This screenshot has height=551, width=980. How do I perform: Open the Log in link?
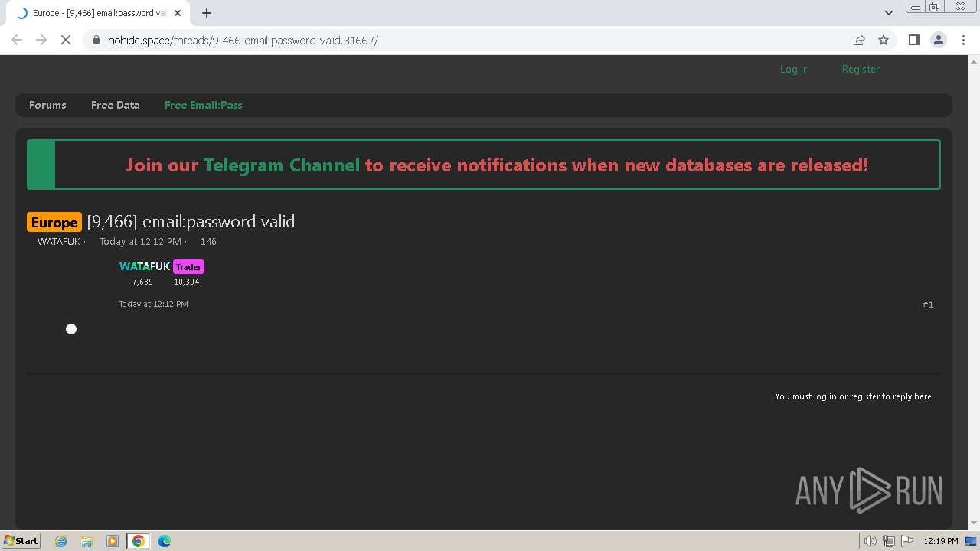point(794,69)
